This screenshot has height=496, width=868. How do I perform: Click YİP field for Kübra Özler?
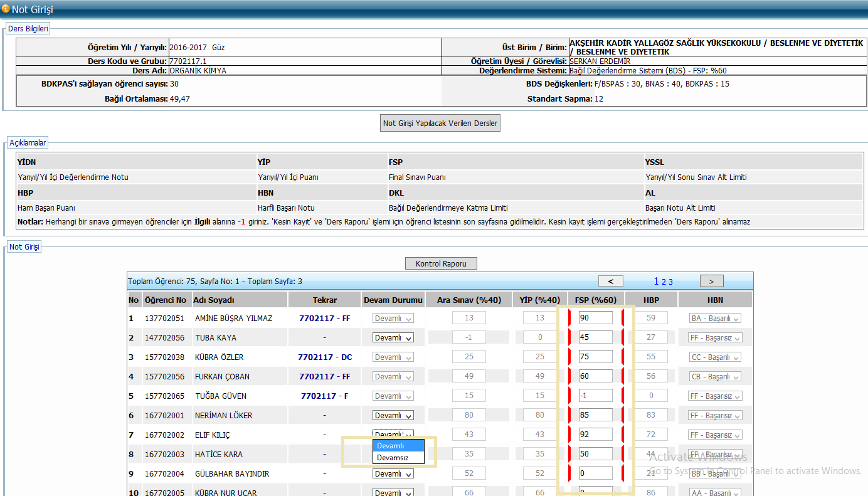[540, 357]
